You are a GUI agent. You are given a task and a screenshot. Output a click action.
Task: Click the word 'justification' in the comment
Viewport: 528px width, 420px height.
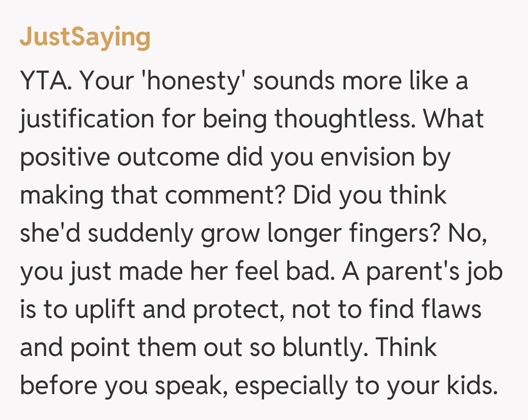[x=83, y=119]
